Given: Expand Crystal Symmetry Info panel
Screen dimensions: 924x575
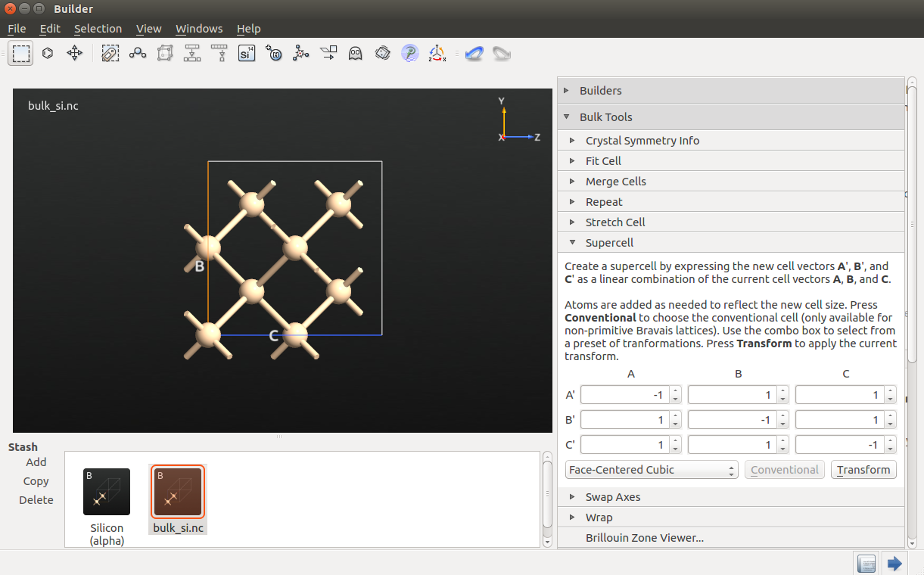Looking at the screenshot, I should (731, 141).
